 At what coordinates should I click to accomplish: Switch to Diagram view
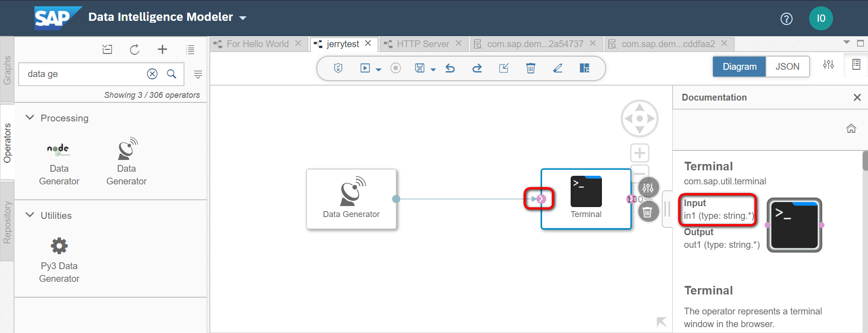pos(739,67)
